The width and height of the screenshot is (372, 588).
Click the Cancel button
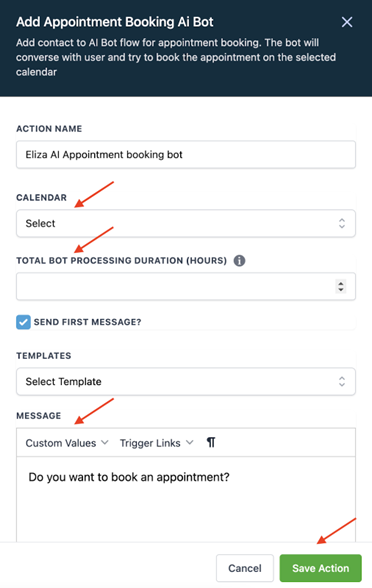[245, 568]
